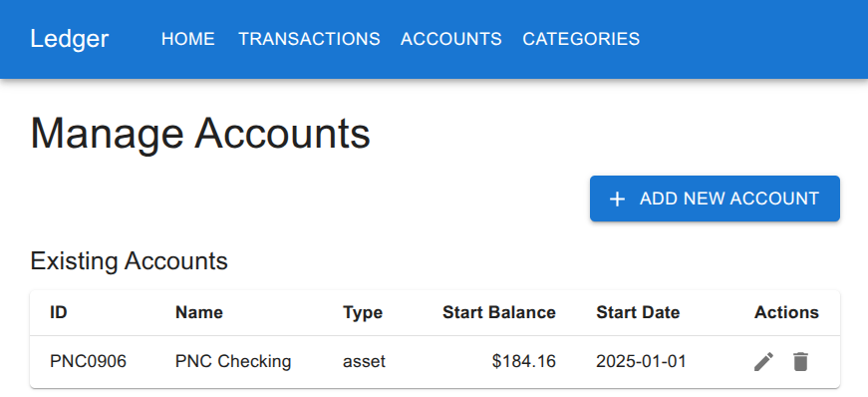The height and width of the screenshot is (397, 868).
Task: Click the ID column header
Action: (x=58, y=313)
